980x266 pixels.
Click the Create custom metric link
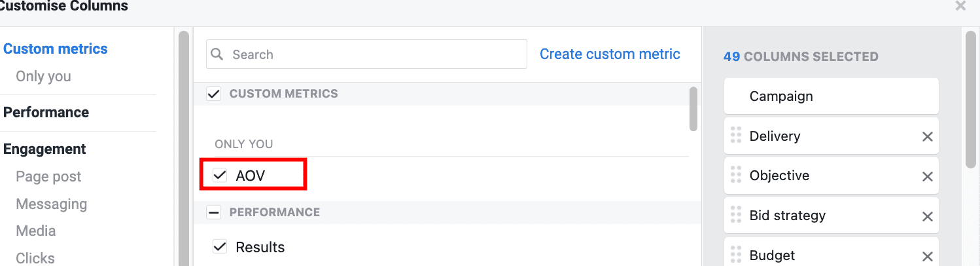coord(610,54)
